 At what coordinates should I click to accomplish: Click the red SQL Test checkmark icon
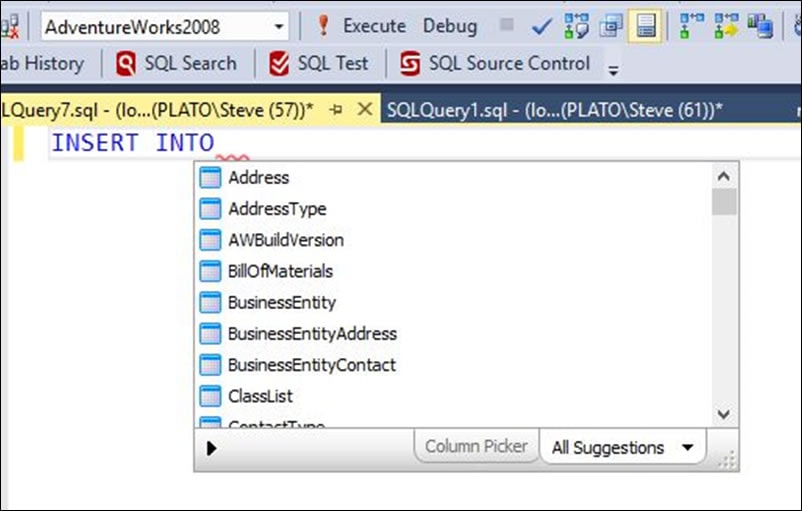pyautogui.click(x=279, y=63)
